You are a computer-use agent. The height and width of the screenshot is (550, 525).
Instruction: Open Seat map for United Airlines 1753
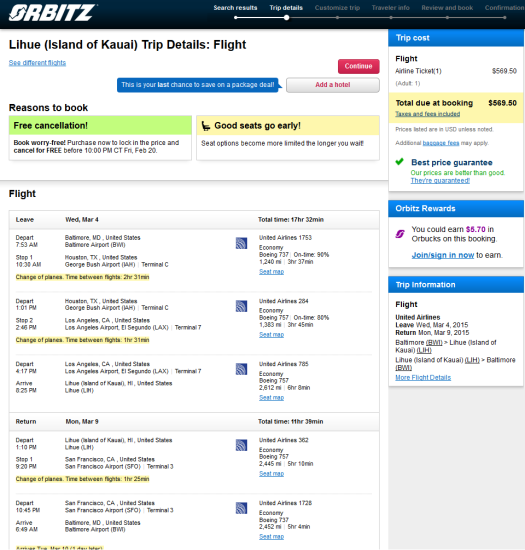[271, 271]
